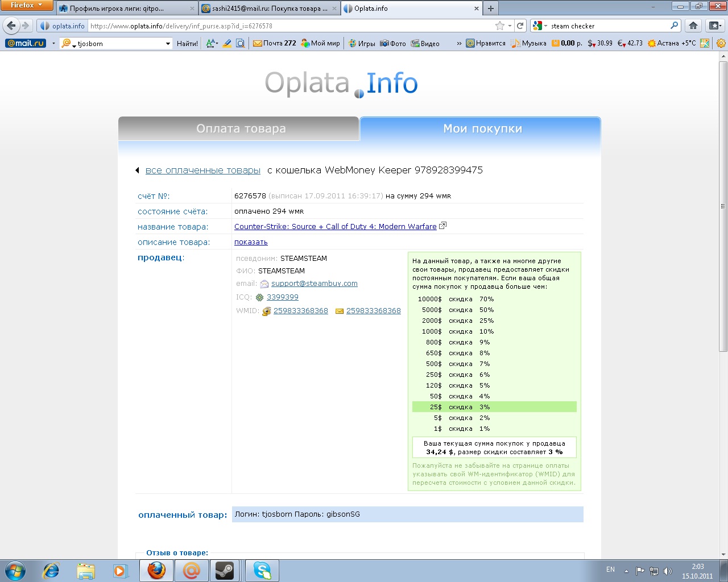
Task: Go back to the previous page
Action: click(x=11, y=26)
